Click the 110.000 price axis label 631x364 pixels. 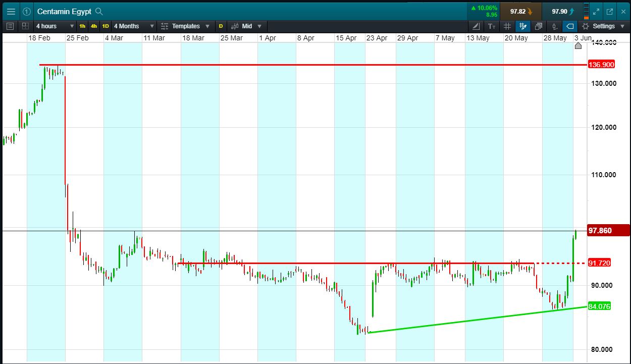(603, 175)
